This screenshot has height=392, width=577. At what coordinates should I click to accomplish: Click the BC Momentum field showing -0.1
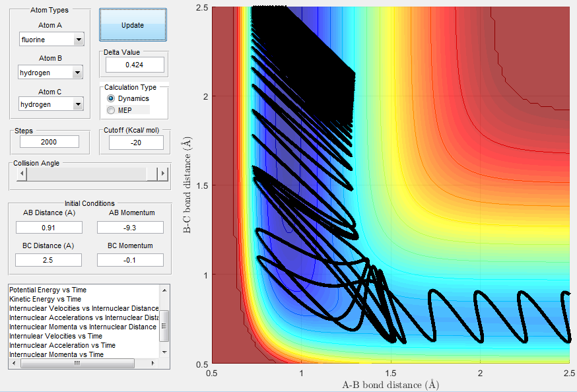click(x=130, y=260)
